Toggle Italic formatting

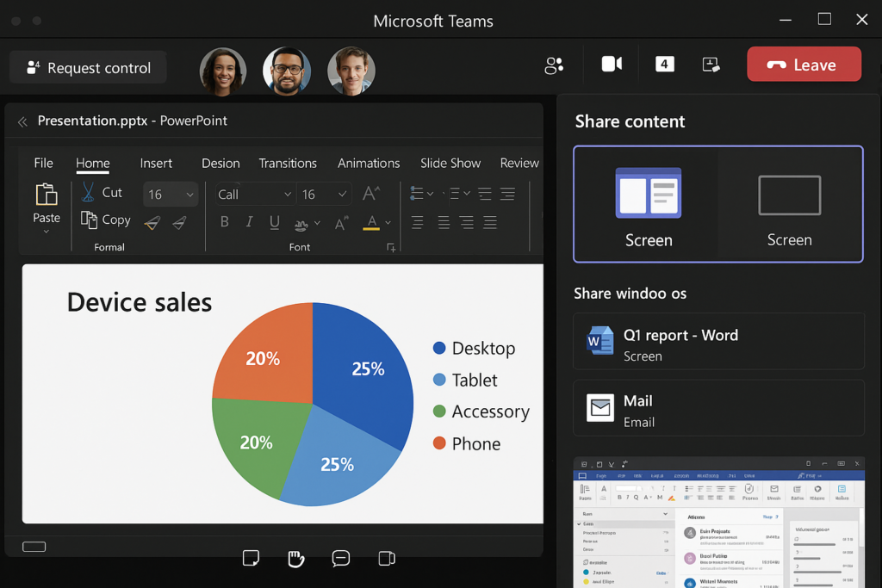point(249,222)
